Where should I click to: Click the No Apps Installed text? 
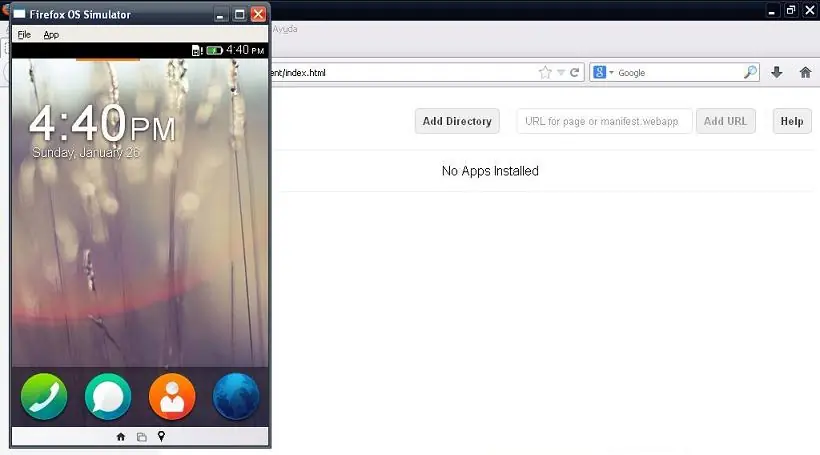pos(490,171)
